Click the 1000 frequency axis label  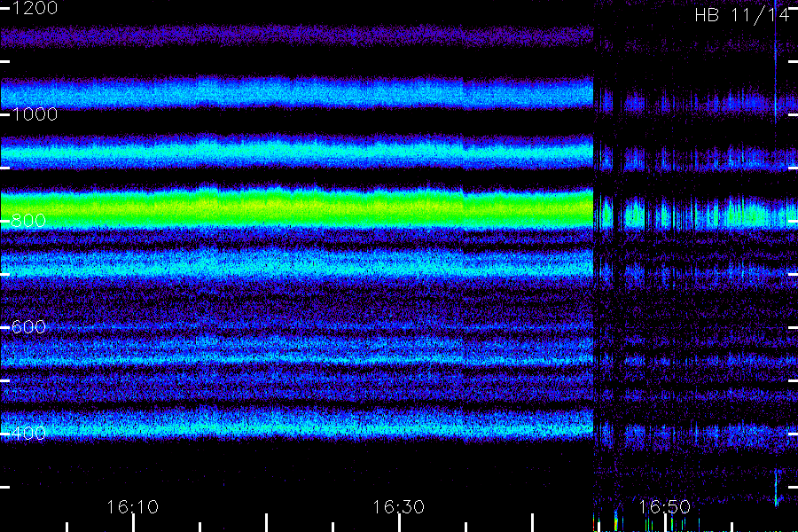coord(35,114)
